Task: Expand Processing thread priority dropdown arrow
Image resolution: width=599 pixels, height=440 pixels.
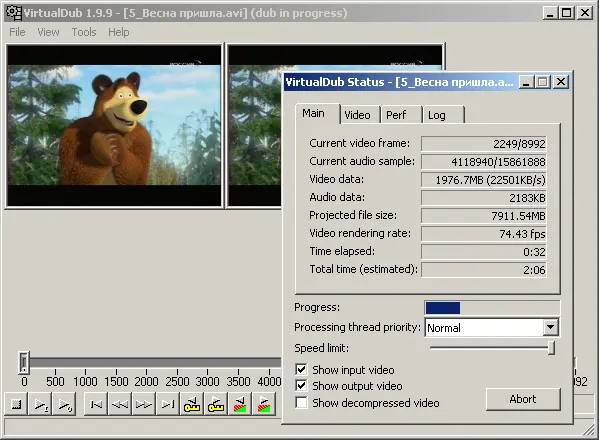Action: 550,327
